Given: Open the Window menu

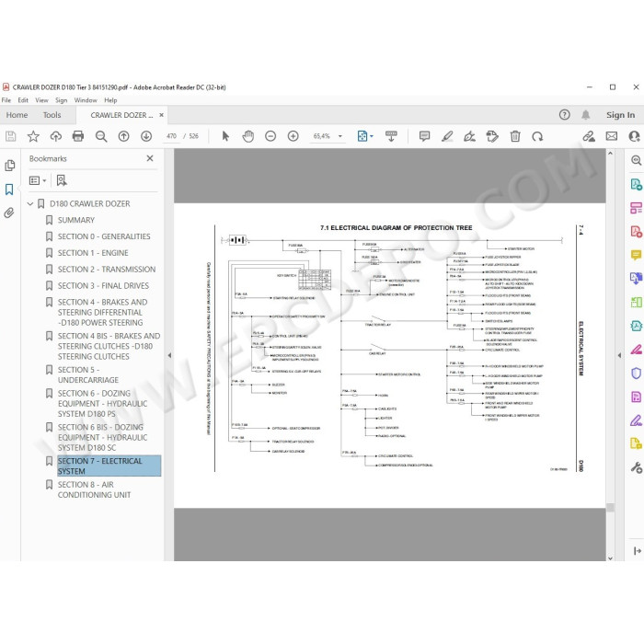Looking at the screenshot, I should point(86,100).
